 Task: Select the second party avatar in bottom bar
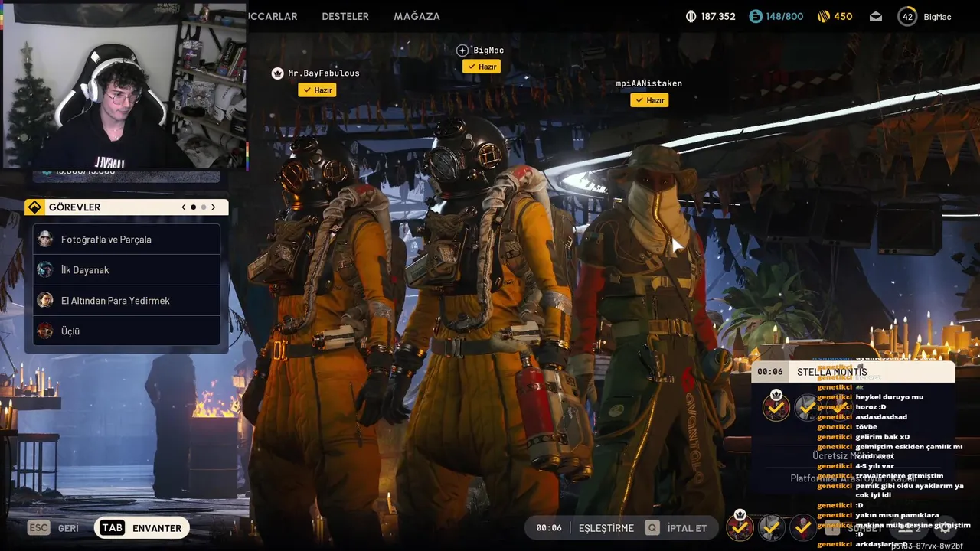point(772,527)
